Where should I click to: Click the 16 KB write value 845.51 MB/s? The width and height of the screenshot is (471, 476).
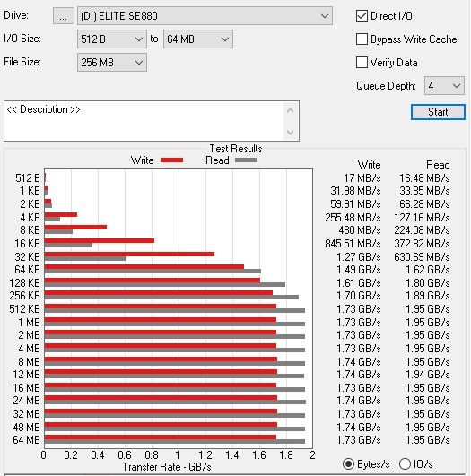(x=353, y=244)
